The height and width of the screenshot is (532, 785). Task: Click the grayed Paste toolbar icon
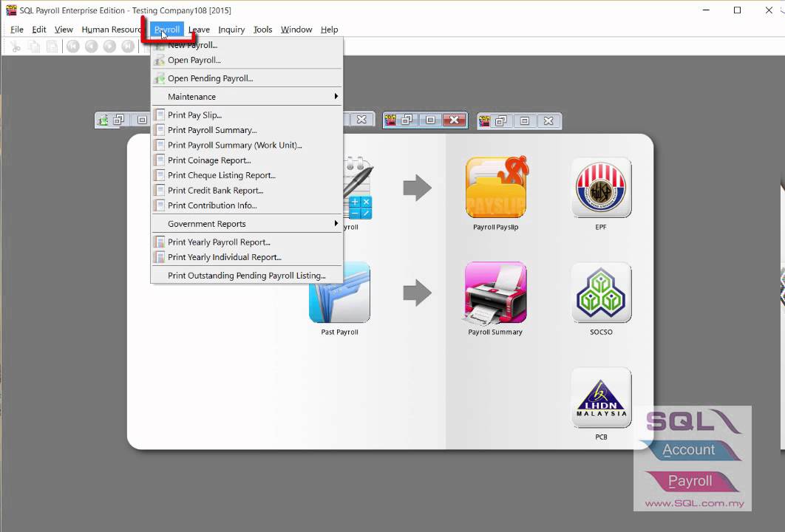[52, 47]
